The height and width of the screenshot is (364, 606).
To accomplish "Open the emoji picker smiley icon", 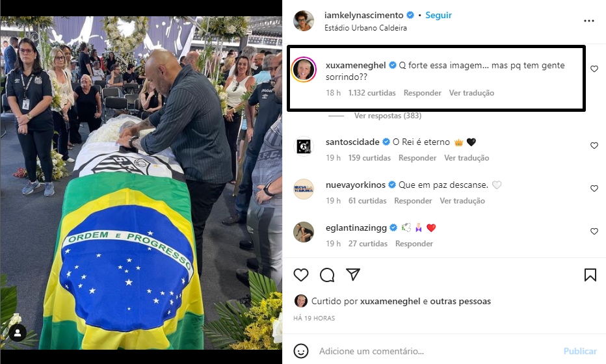I will point(301,351).
